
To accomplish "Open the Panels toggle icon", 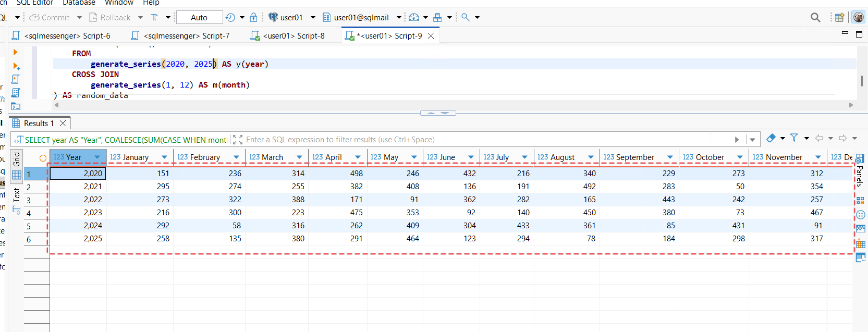I will click(860, 158).
